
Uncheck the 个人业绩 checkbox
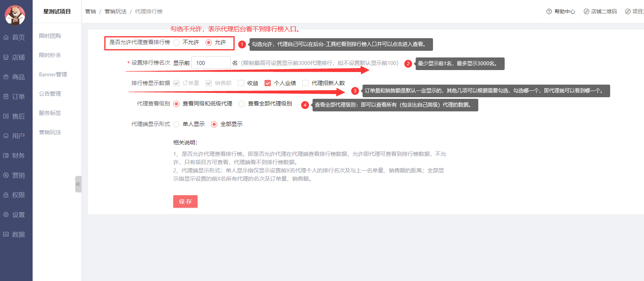click(x=268, y=83)
